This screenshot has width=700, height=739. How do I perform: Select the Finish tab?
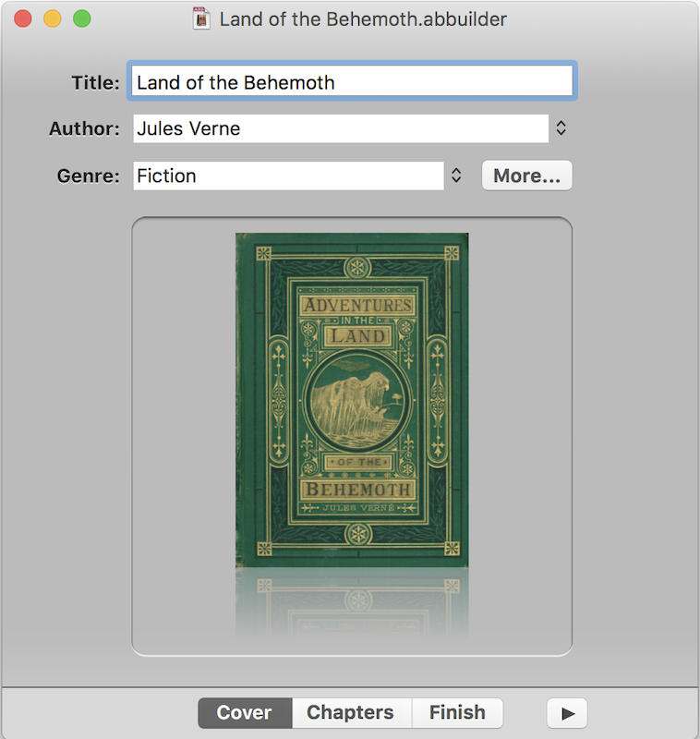[x=456, y=713]
